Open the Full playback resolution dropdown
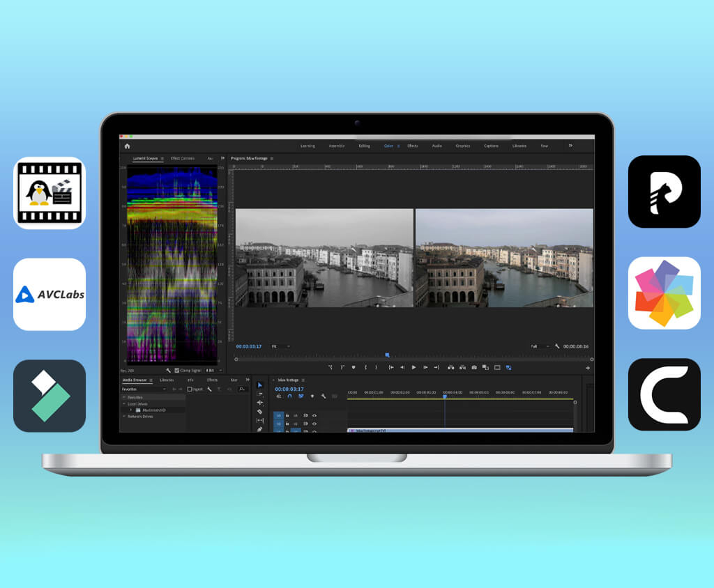This screenshot has height=588, width=714. 540,346
